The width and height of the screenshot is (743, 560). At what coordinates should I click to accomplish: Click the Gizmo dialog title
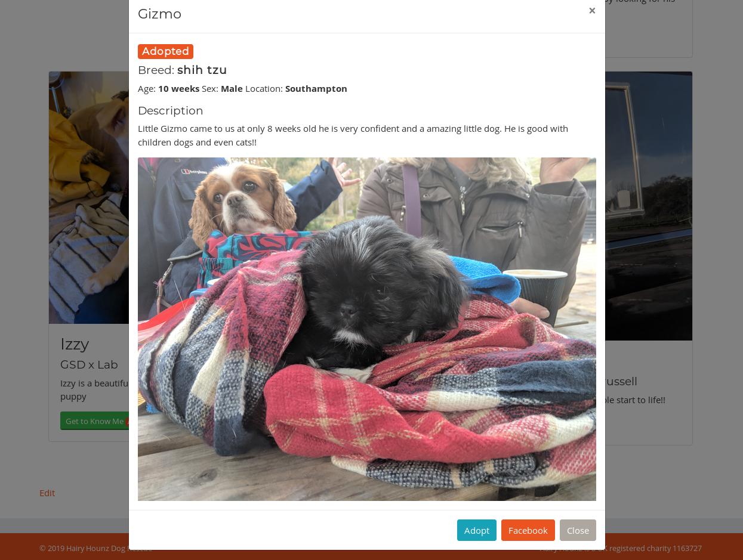click(x=159, y=14)
